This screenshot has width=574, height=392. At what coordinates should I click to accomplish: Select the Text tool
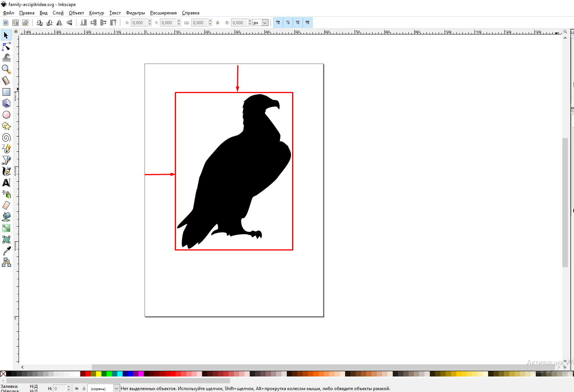[6, 183]
